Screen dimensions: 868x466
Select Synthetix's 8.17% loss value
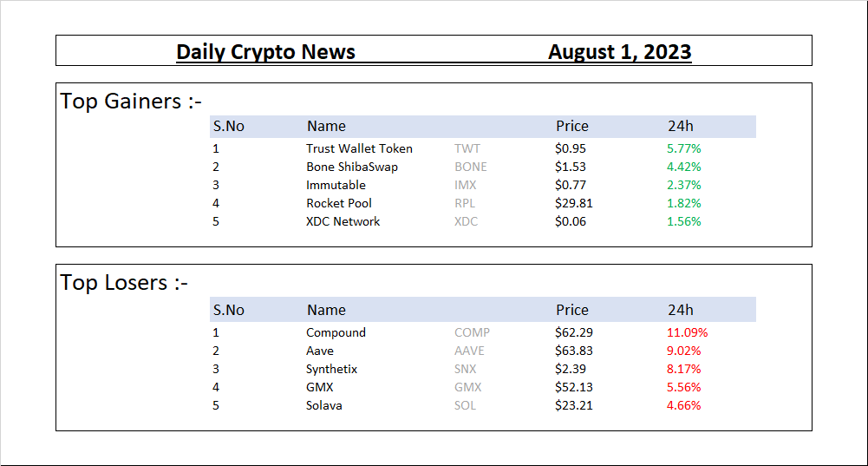click(x=683, y=369)
